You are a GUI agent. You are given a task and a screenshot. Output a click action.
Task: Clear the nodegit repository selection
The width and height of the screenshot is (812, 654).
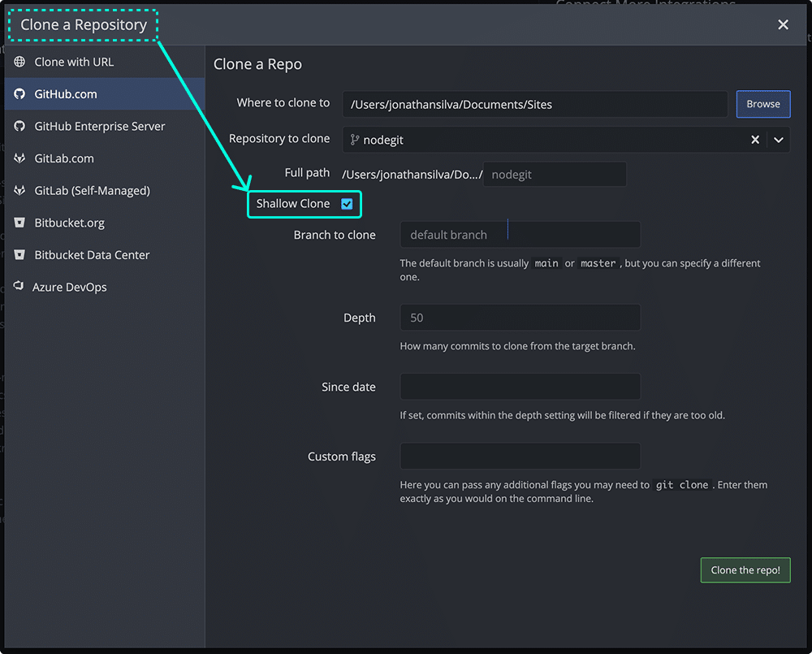click(x=754, y=139)
